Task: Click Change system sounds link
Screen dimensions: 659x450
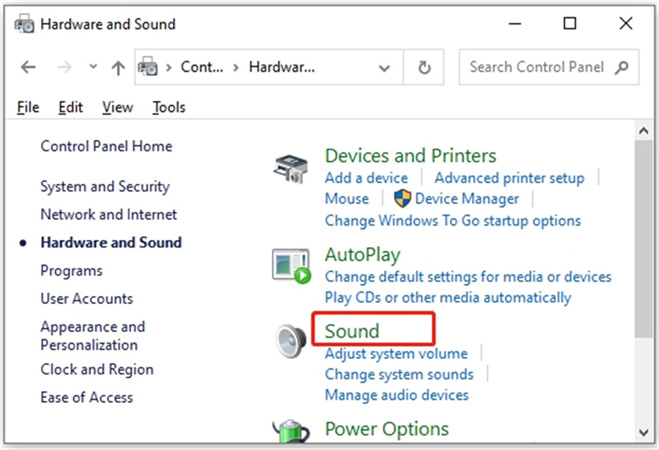Action: pyautogui.click(x=399, y=374)
